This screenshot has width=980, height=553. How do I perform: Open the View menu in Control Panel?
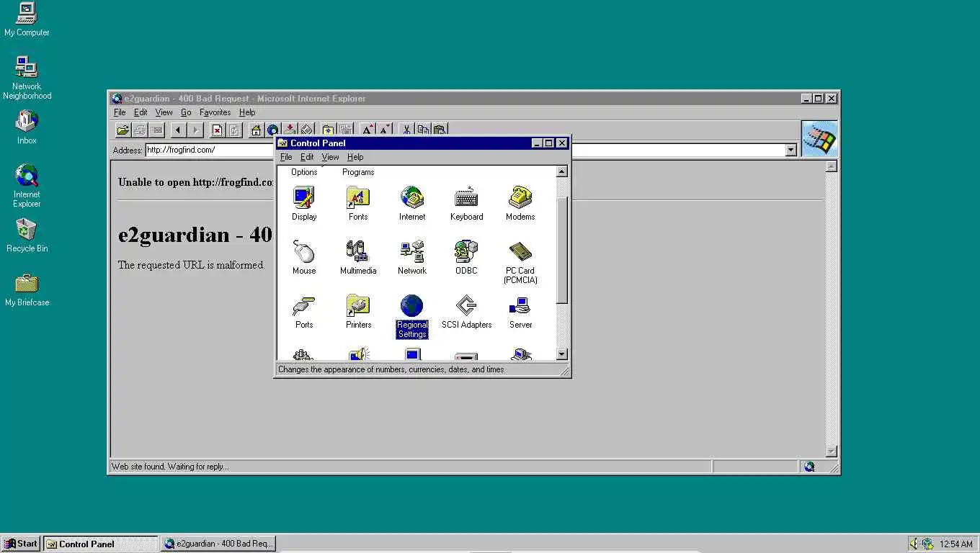330,157
